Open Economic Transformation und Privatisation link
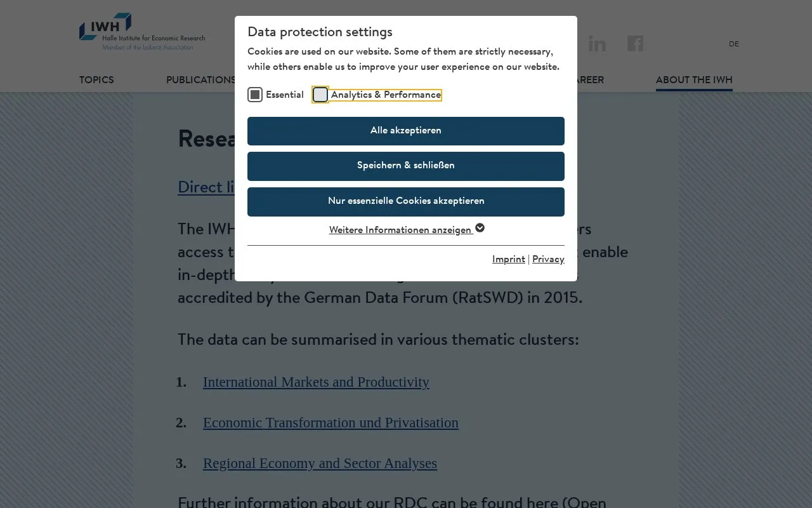Viewport: 812px width, 508px height. coord(331,422)
